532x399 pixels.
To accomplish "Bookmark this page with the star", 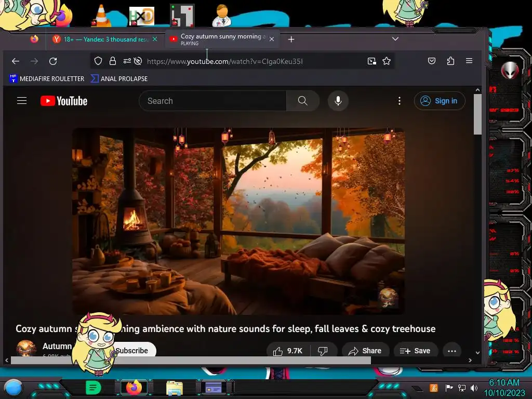I will tap(387, 61).
